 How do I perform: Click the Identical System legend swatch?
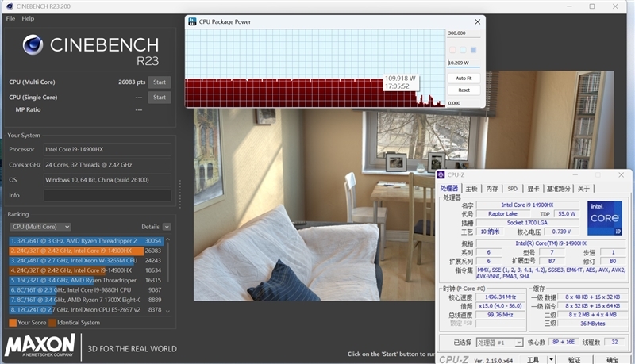tap(52, 323)
